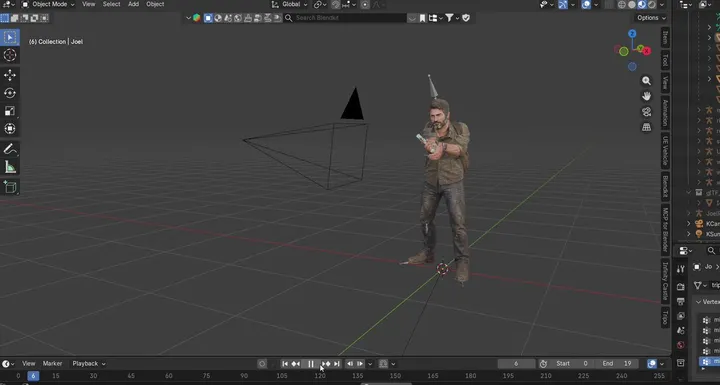Jump to the timeline start frame

pyautogui.click(x=285, y=364)
